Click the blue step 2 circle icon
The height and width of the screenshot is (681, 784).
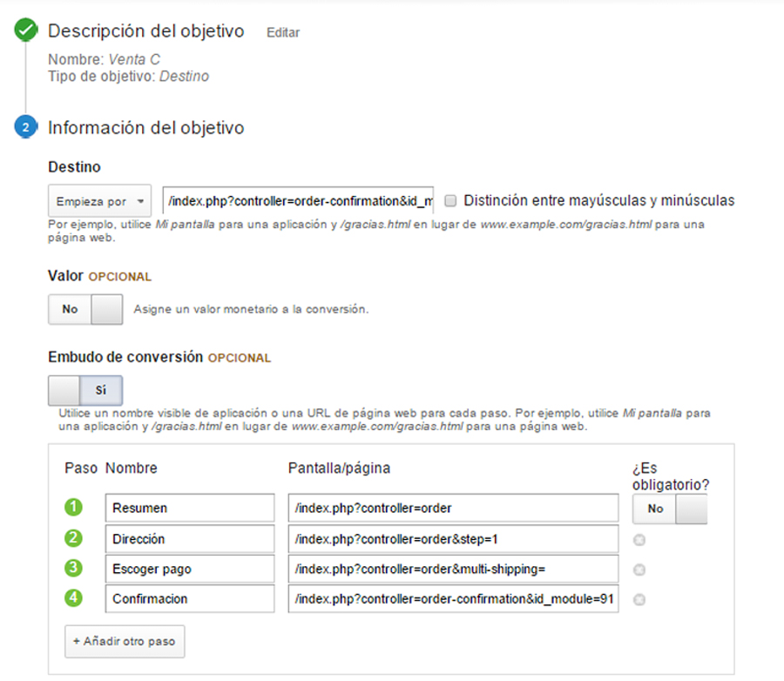tap(26, 128)
